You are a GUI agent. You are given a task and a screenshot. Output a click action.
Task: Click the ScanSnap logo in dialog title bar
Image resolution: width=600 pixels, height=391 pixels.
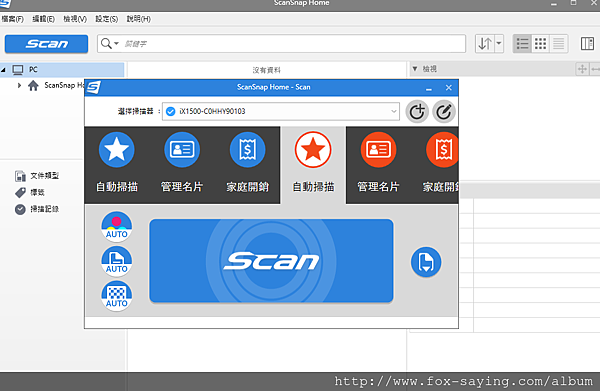(x=93, y=88)
